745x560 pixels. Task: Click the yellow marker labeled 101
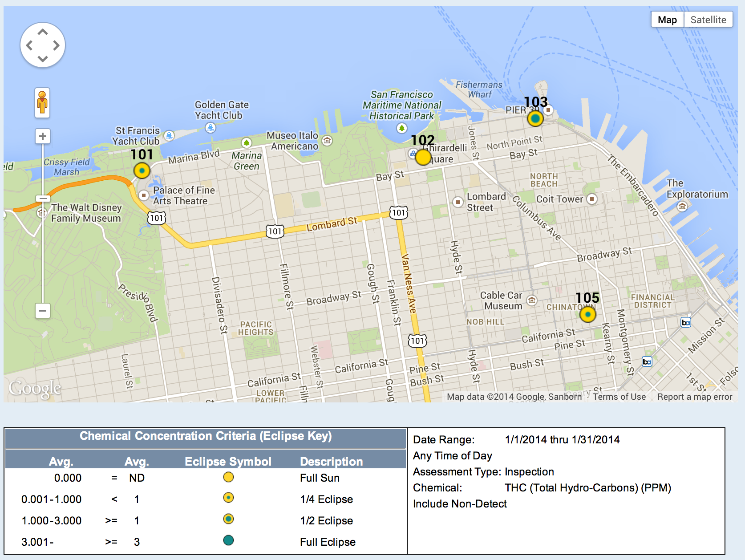(x=142, y=170)
